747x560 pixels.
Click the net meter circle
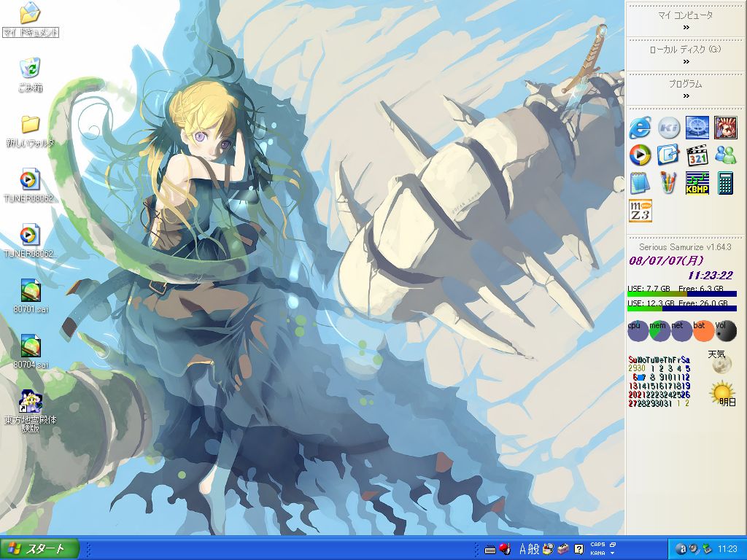tap(681, 331)
